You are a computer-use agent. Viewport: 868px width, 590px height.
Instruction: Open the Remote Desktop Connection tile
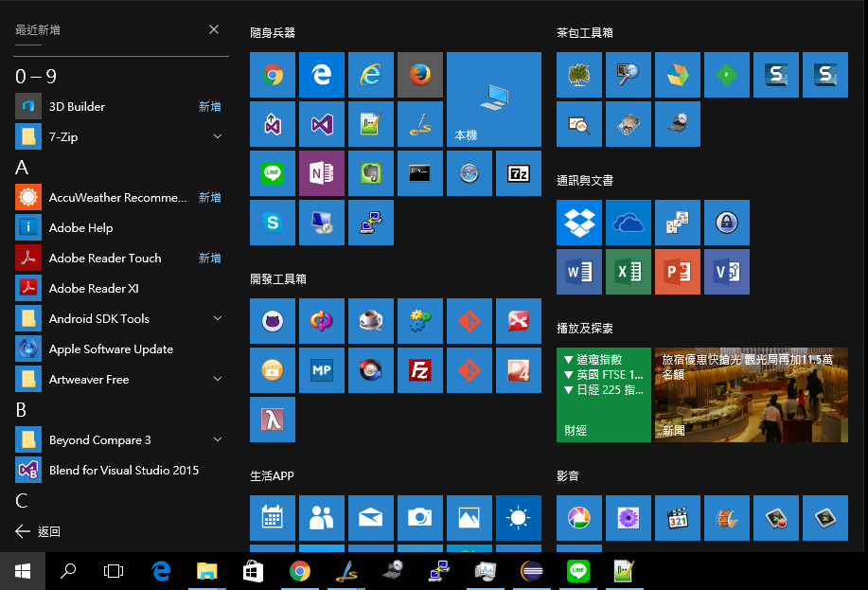322,223
